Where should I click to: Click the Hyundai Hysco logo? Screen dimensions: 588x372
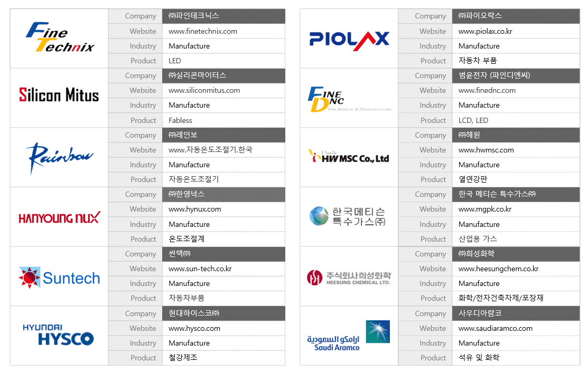tap(58, 335)
